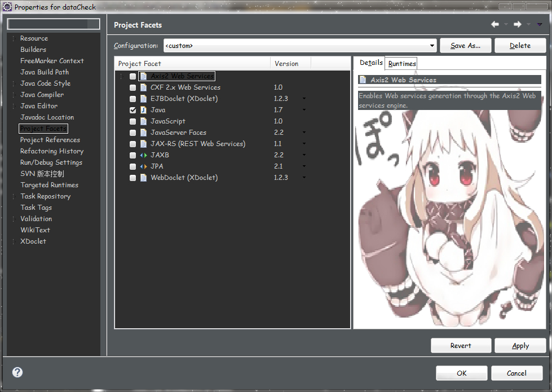Expand the Resource tree node
Viewport: 552px width, 392px height.
[x=14, y=38]
